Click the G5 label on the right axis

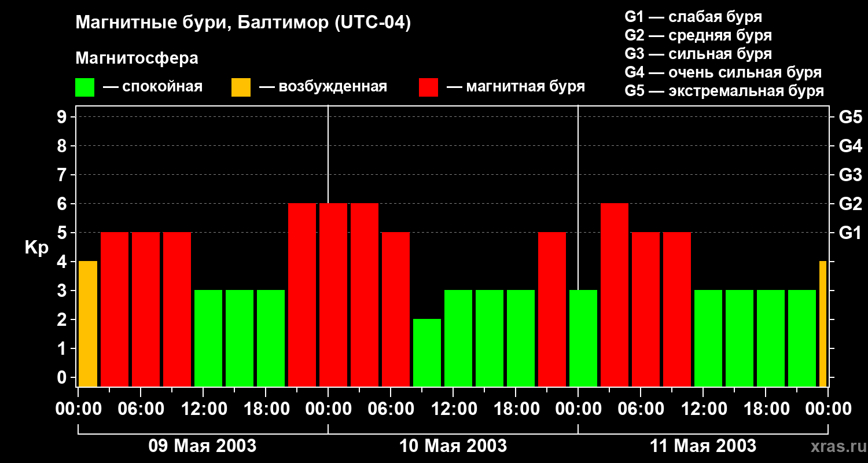pyautogui.click(x=850, y=117)
